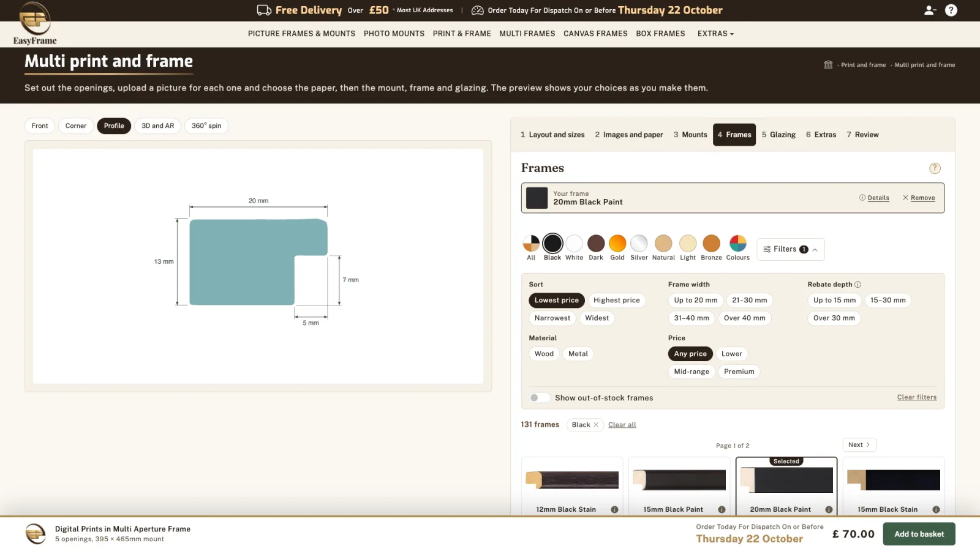
Task: Click the home breadcrumb icon
Action: point(828,65)
